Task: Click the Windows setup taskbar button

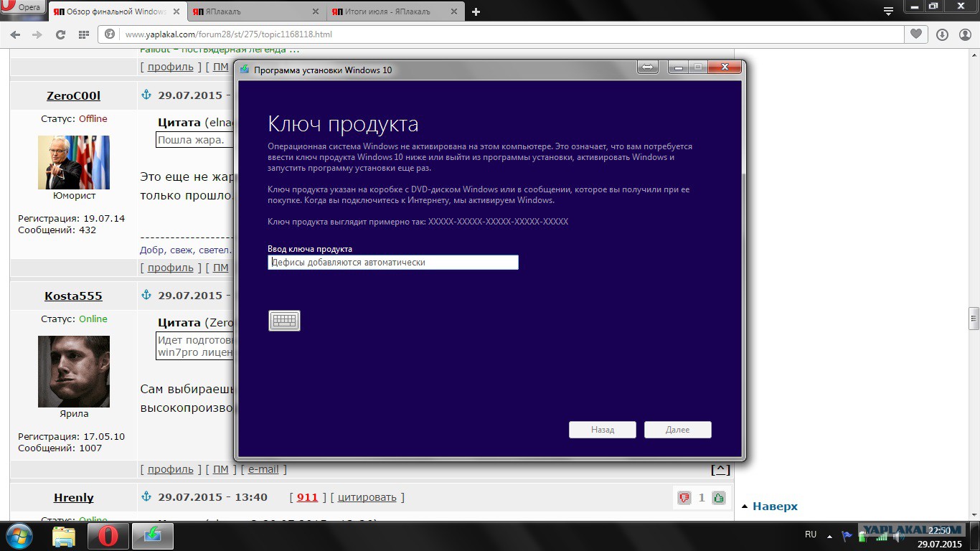Action: (152, 537)
